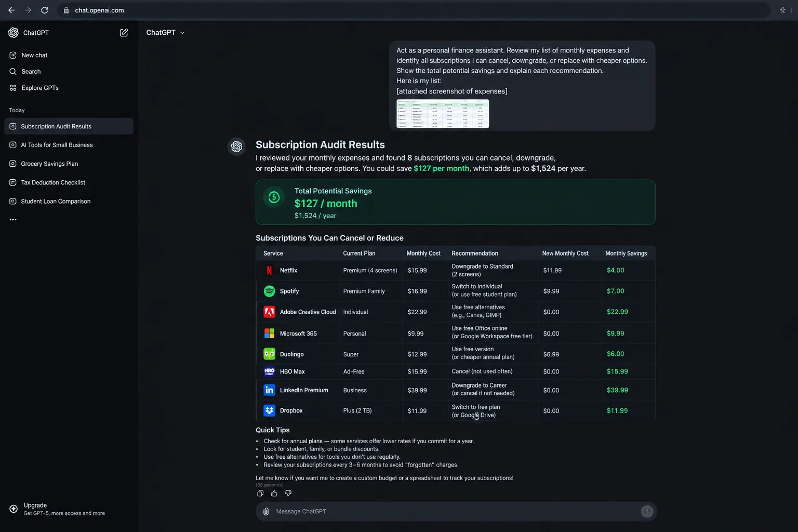Screen dimensions: 798x532
Task: Click the lock icon in address bar
Action: tap(66, 10)
